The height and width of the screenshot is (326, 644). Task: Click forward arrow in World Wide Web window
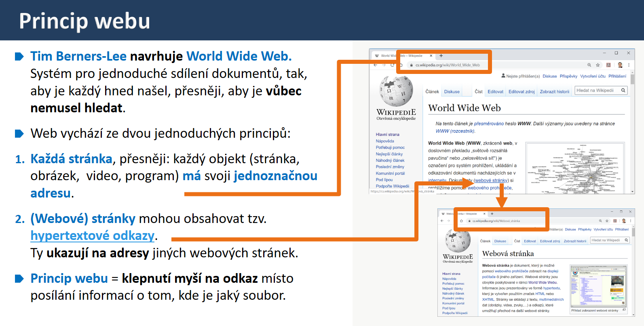pyautogui.click(x=384, y=65)
